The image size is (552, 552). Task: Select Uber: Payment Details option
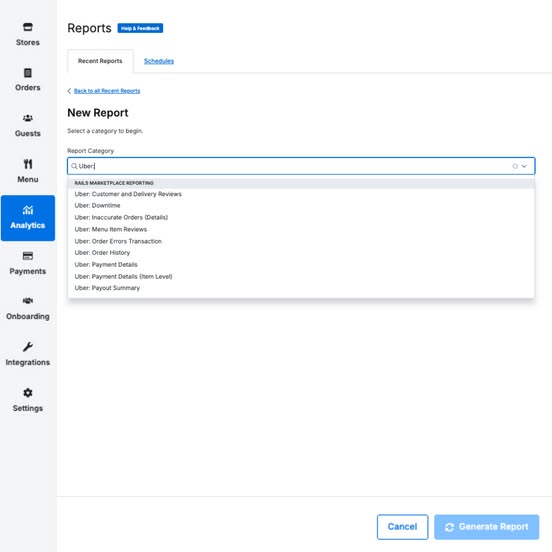pos(301,265)
